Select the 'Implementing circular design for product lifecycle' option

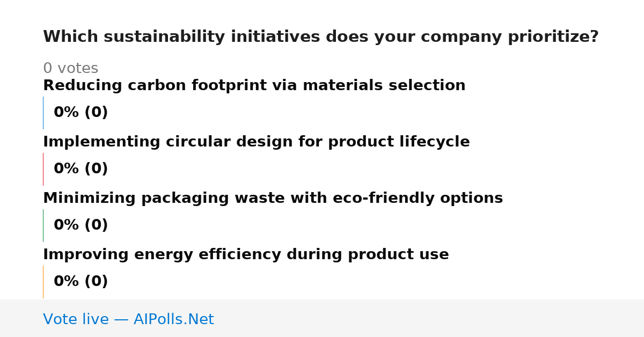coord(256,142)
